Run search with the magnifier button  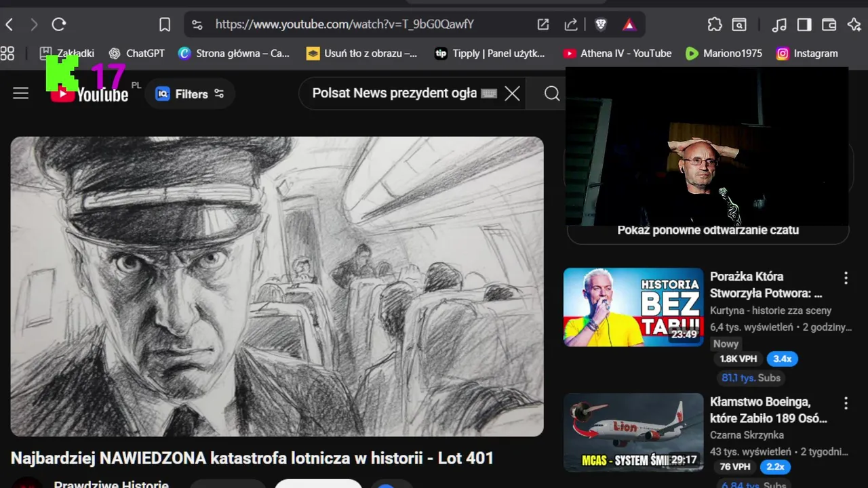[552, 94]
